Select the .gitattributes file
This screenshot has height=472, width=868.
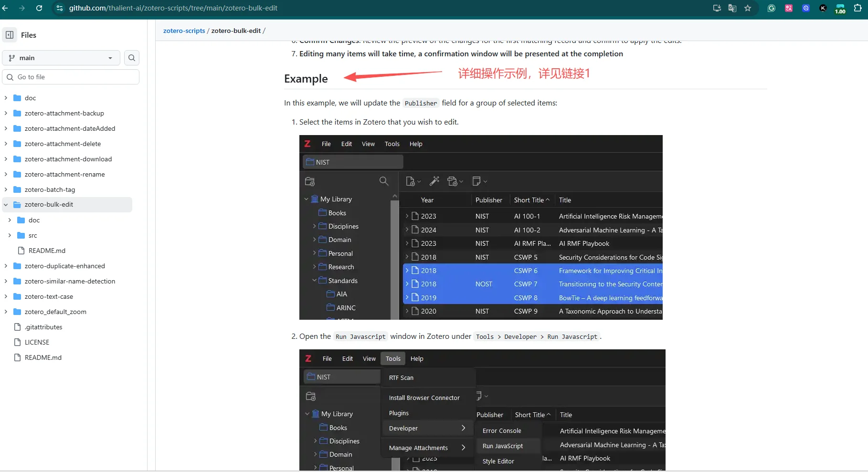(43, 327)
